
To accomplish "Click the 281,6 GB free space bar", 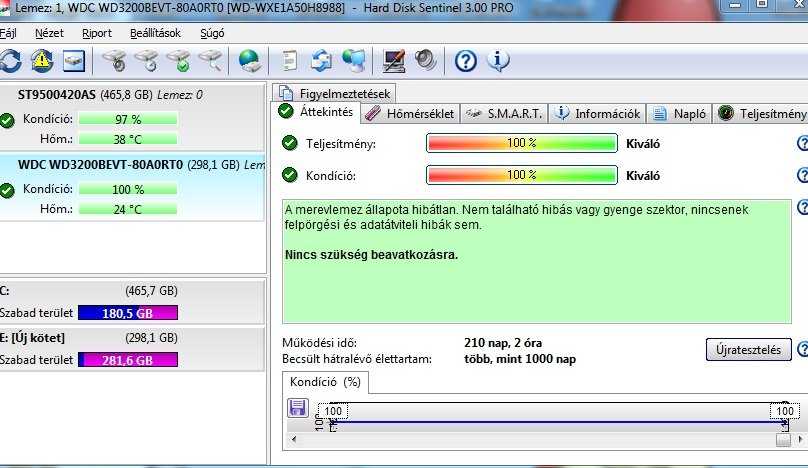I will pyautogui.click(x=128, y=360).
